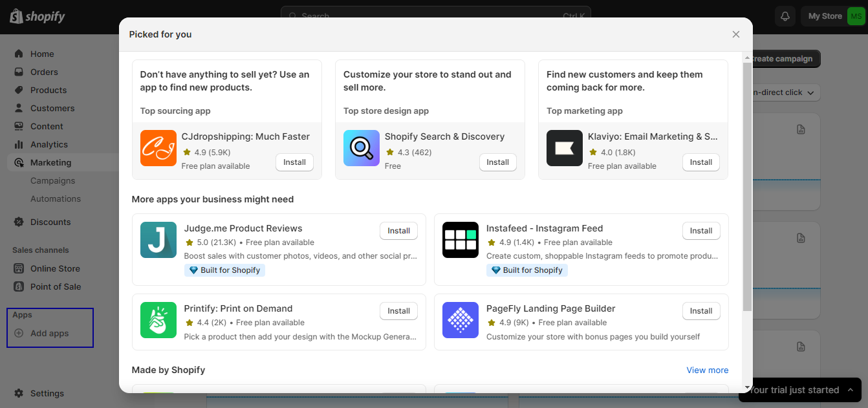Click the Online Store storefront icon
The height and width of the screenshot is (408, 868).
tap(19, 268)
